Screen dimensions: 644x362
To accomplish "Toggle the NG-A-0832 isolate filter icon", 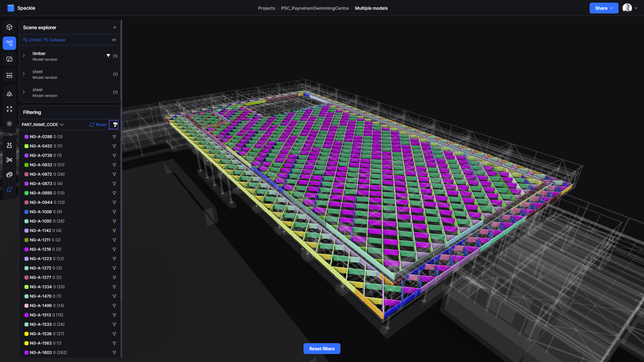I will tap(114, 165).
